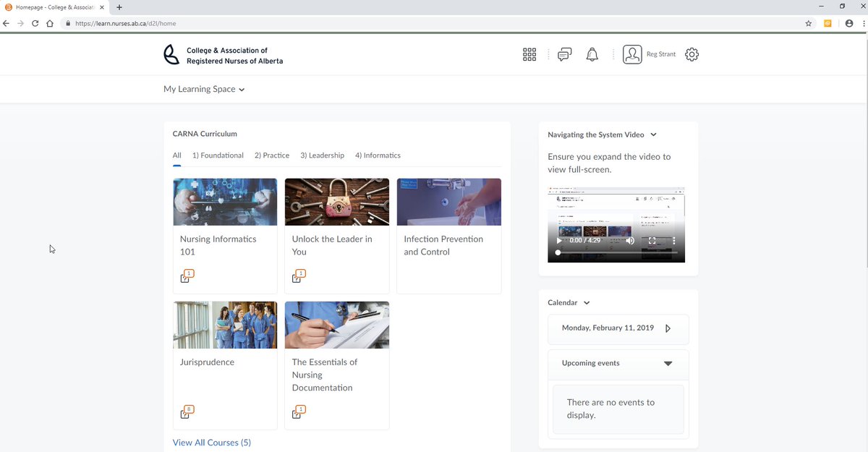Open message alerts chat icon
Screen dimensions: 868x452
point(565,54)
